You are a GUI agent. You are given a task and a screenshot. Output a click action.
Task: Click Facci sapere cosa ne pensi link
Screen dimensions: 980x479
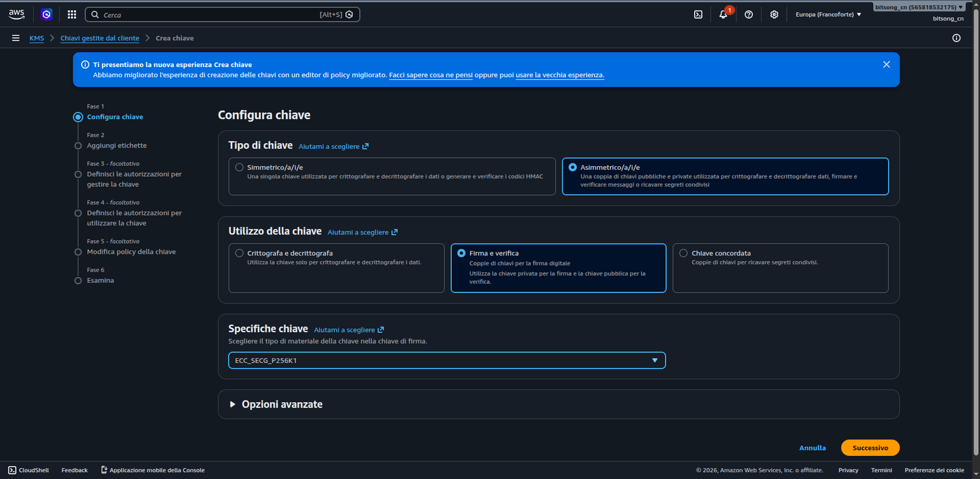(x=431, y=75)
